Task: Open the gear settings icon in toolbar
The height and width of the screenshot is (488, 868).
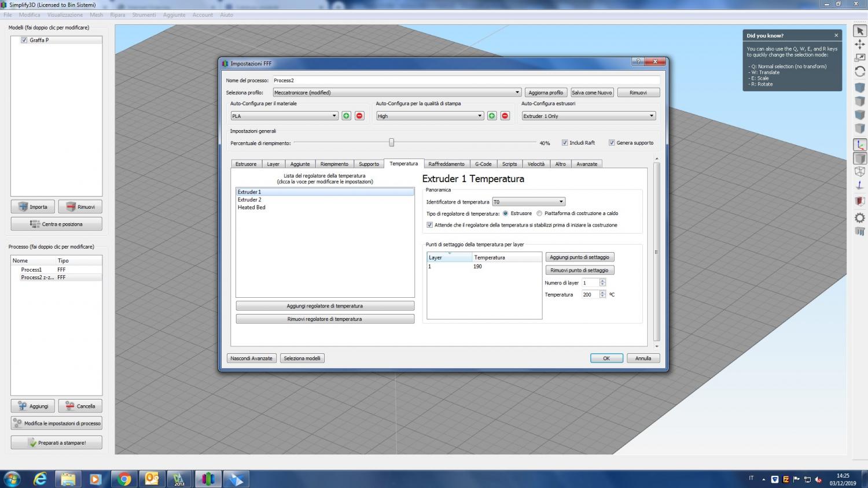Action: [860, 218]
